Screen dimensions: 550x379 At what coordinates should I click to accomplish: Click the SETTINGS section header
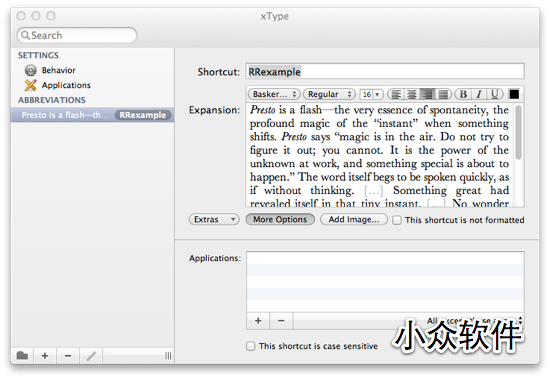38,55
